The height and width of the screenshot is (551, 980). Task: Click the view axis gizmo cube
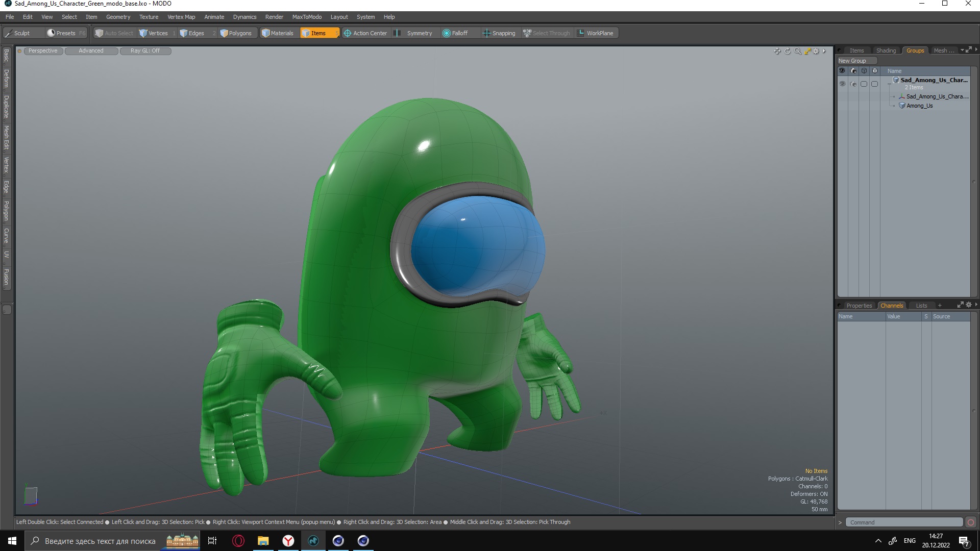point(31,495)
